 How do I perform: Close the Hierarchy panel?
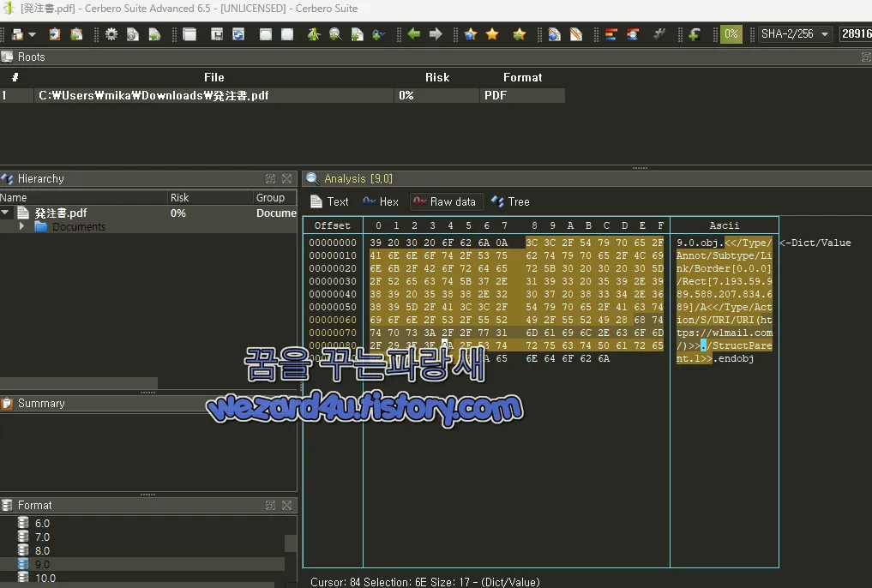tap(287, 178)
